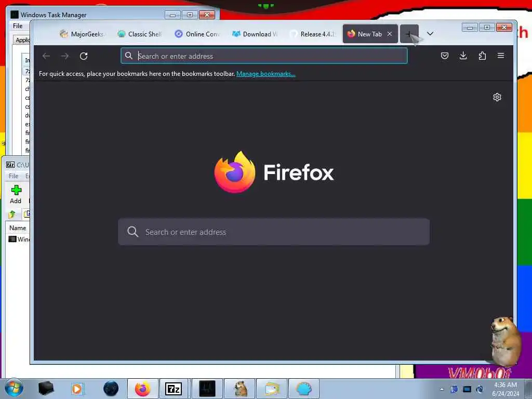This screenshot has width=532, height=399.
Task: Click the green Add button in 7-Zip
Action: point(16,194)
